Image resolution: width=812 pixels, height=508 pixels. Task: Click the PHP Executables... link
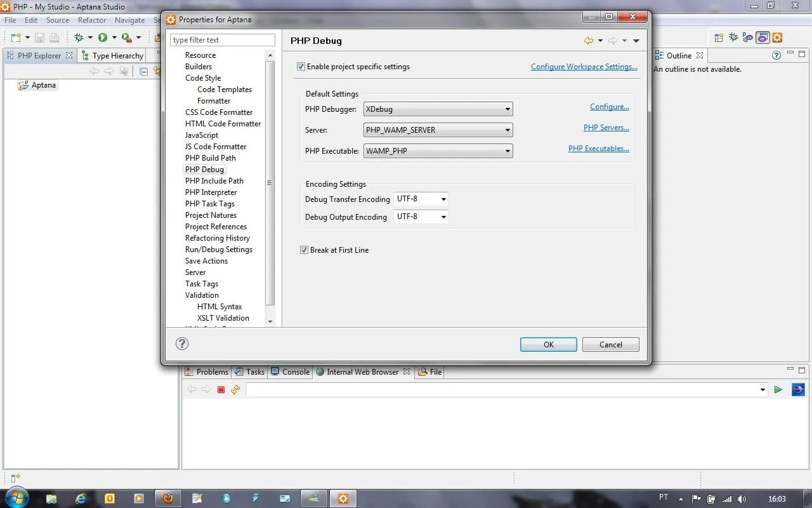599,149
